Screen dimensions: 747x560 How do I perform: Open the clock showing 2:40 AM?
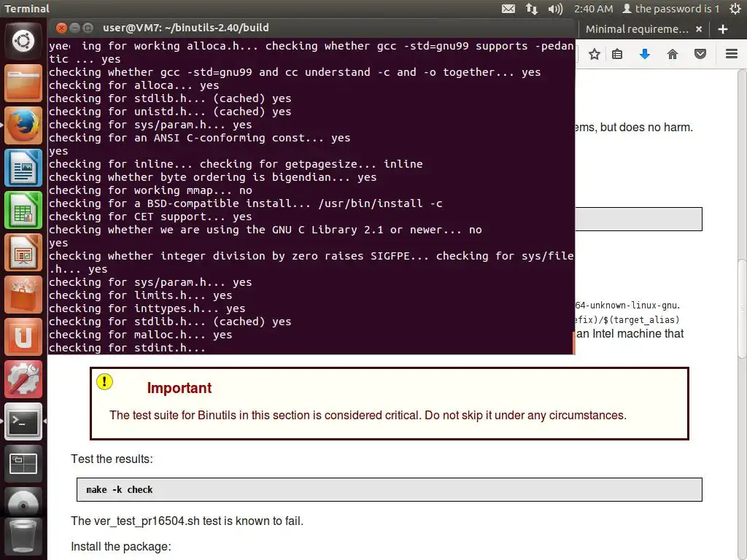(x=593, y=9)
